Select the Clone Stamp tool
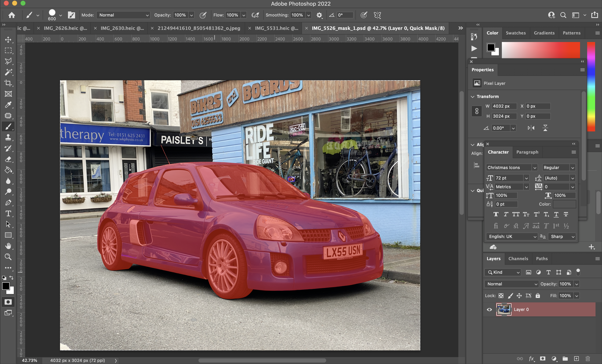This screenshot has height=364, width=602. click(x=8, y=137)
